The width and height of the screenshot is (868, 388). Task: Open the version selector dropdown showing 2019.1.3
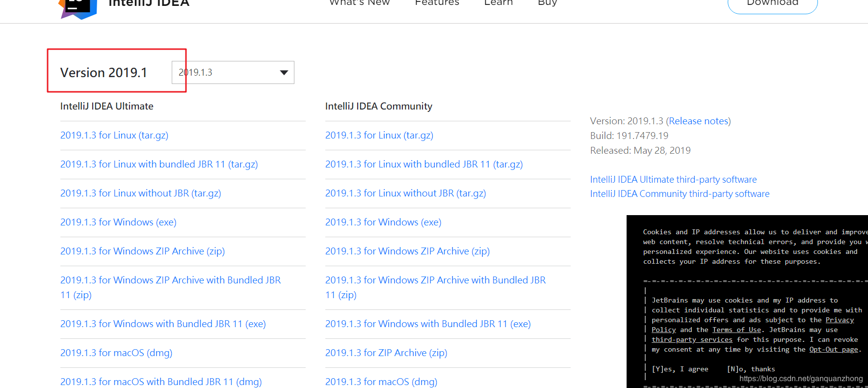click(233, 73)
